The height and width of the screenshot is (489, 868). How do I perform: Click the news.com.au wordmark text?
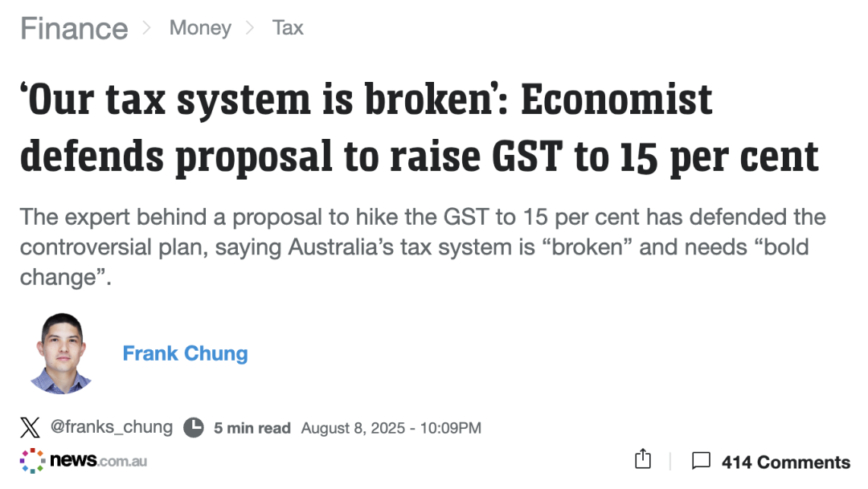point(98,461)
